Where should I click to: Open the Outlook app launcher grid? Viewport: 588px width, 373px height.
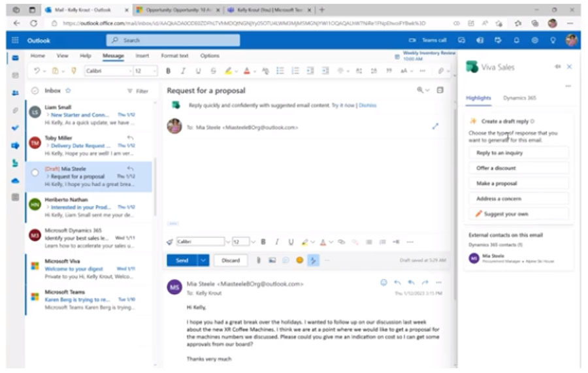(x=15, y=40)
